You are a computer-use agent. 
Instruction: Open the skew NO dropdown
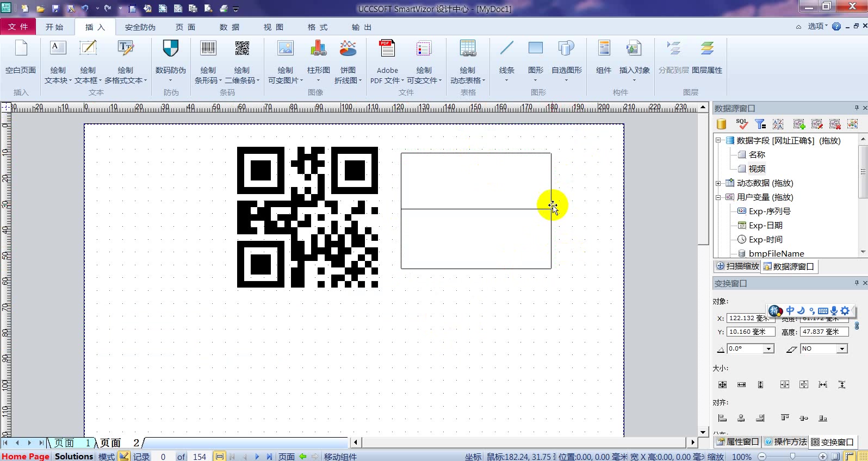pyautogui.click(x=842, y=348)
